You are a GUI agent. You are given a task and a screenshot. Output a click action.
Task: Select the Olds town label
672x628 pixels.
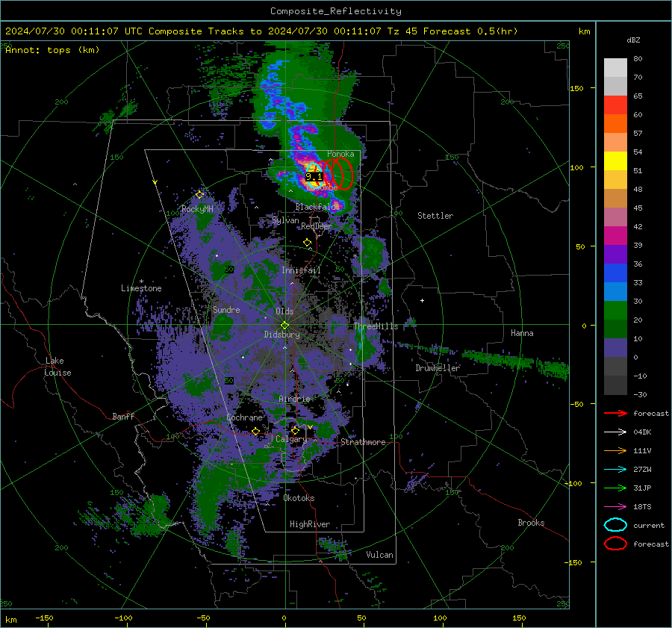[x=284, y=311]
